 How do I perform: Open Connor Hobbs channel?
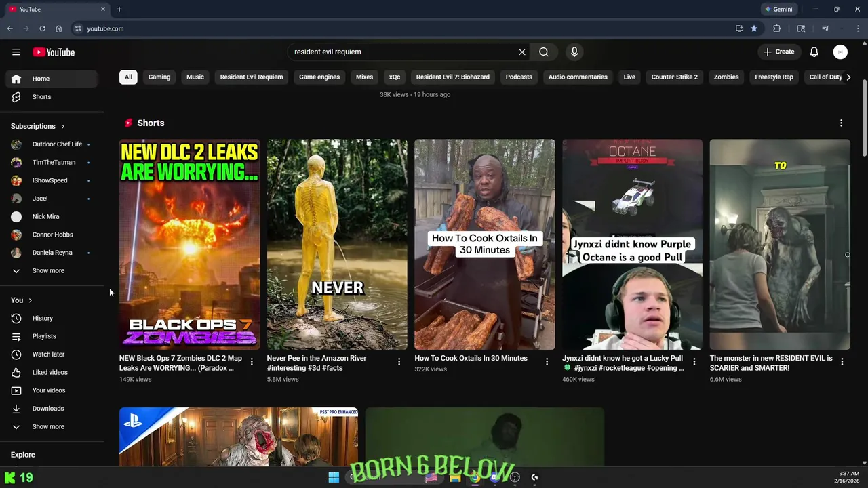tap(52, 235)
